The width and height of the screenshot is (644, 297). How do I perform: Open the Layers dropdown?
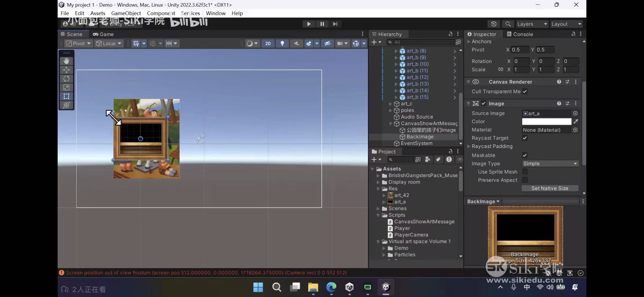click(x=532, y=24)
